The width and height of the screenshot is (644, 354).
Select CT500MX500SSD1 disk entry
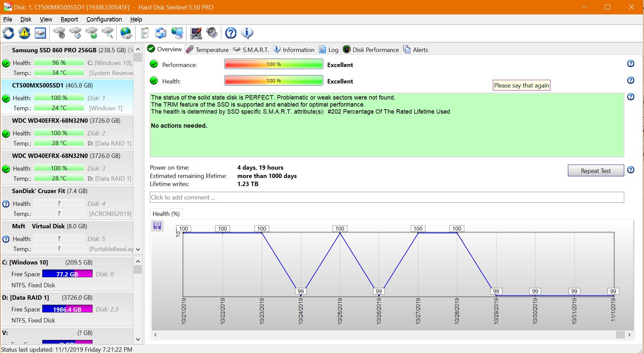pos(67,97)
